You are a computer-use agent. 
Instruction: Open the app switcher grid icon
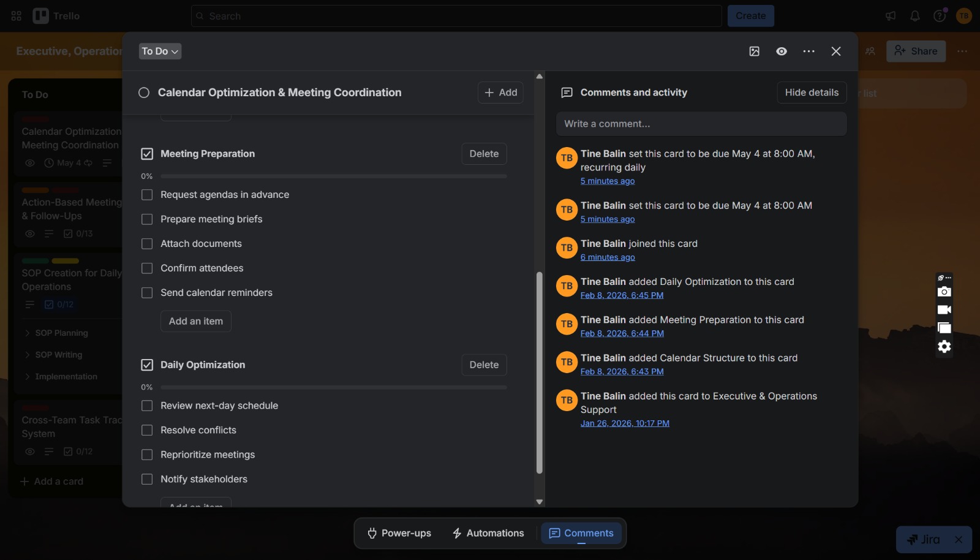click(x=17, y=16)
